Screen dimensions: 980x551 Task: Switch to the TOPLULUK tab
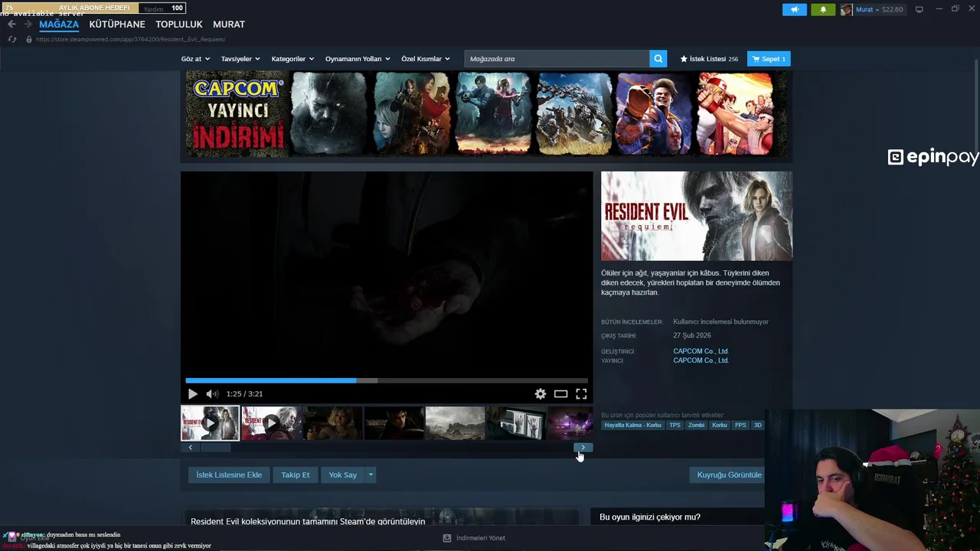[x=179, y=24]
